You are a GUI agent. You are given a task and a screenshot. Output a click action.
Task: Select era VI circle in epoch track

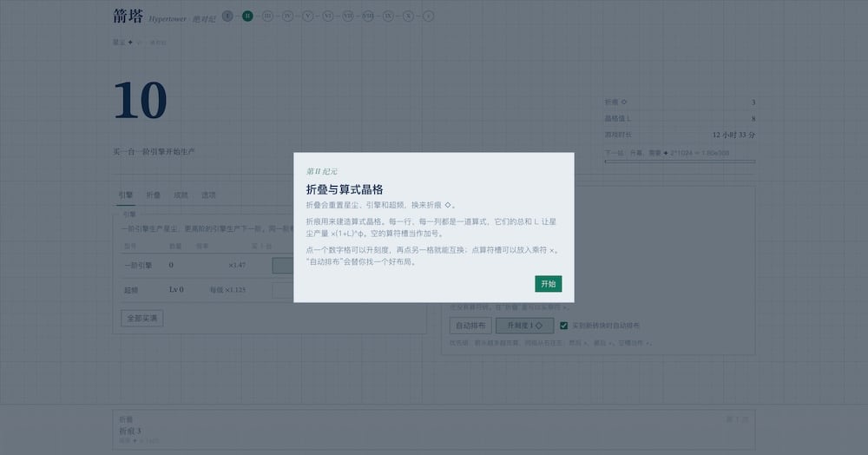[x=328, y=16]
